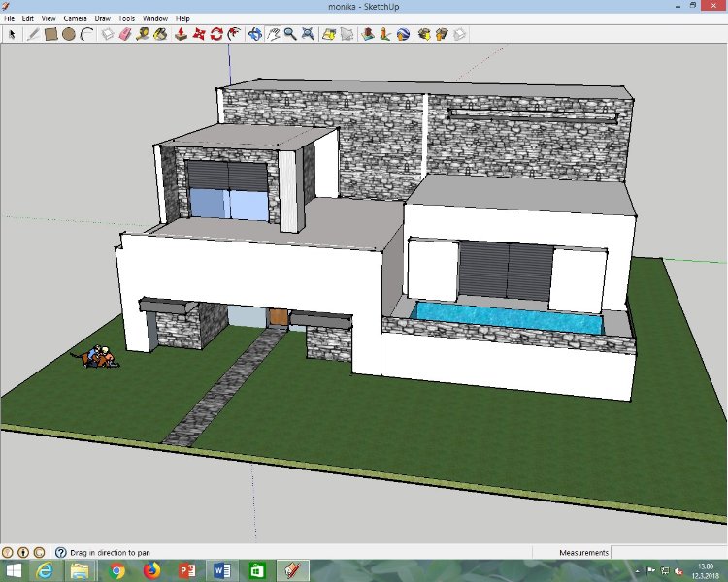This screenshot has width=728, height=582.
Task: Select the Move tool with red arrows
Action: tap(198, 34)
